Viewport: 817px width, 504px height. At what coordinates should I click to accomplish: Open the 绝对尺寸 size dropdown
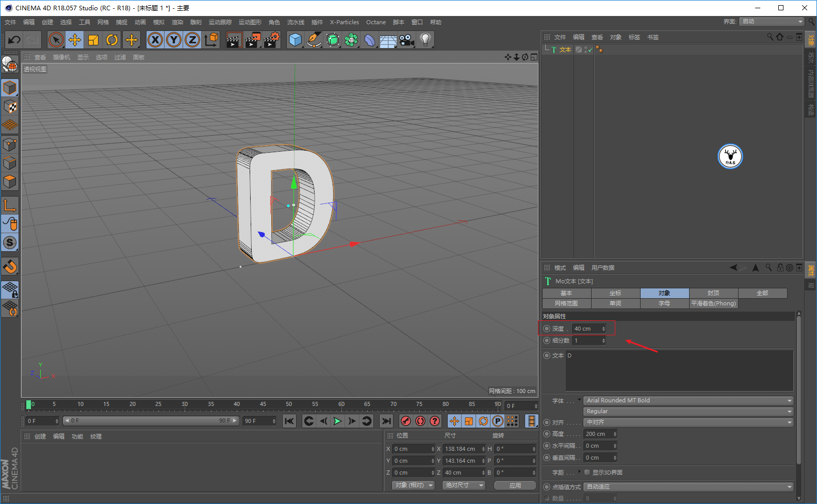pyautogui.click(x=464, y=485)
